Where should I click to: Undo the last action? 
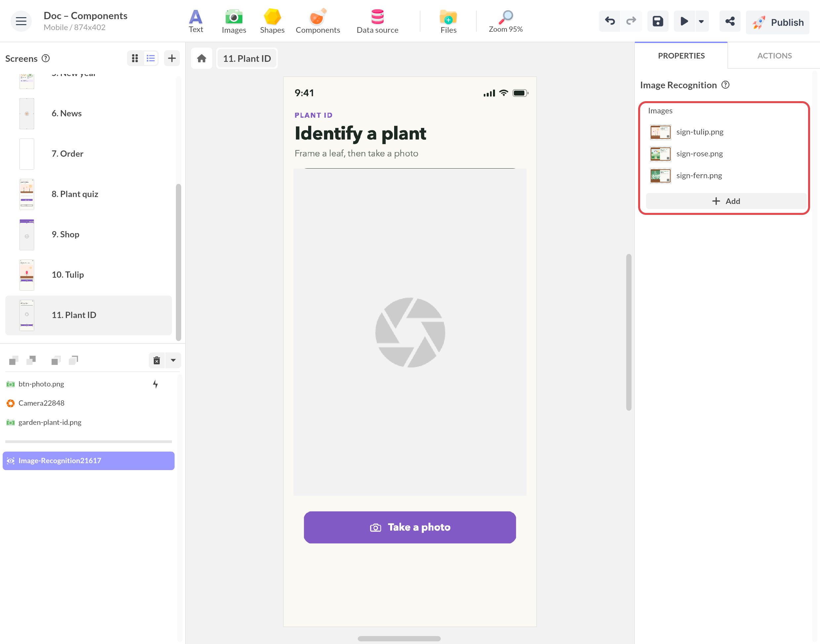point(609,21)
